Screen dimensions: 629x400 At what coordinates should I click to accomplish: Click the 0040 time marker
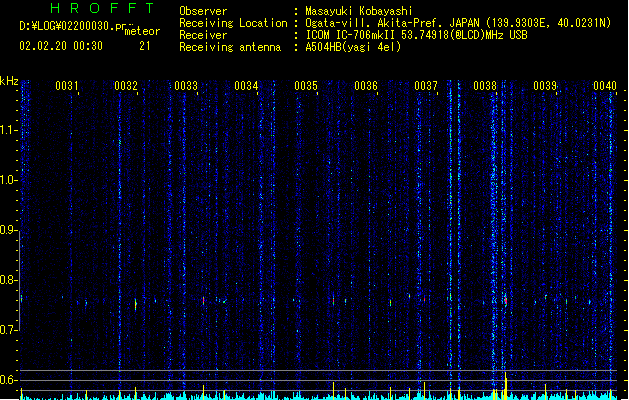point(605,86)
